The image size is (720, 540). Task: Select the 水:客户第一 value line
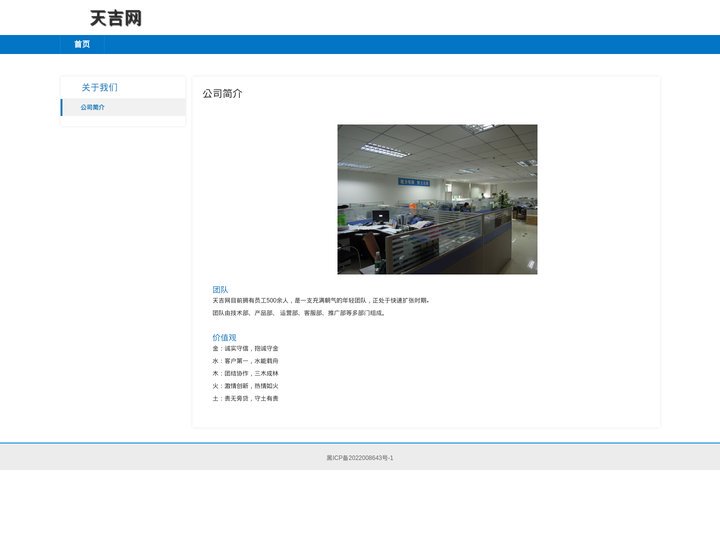pyautogui.click(x=245, y=361)
